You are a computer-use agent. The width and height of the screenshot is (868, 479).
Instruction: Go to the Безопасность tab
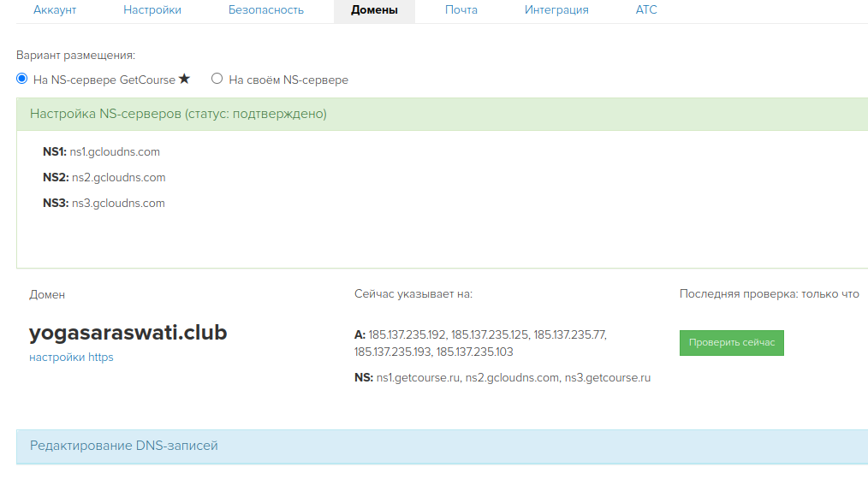tap(266, 10)
